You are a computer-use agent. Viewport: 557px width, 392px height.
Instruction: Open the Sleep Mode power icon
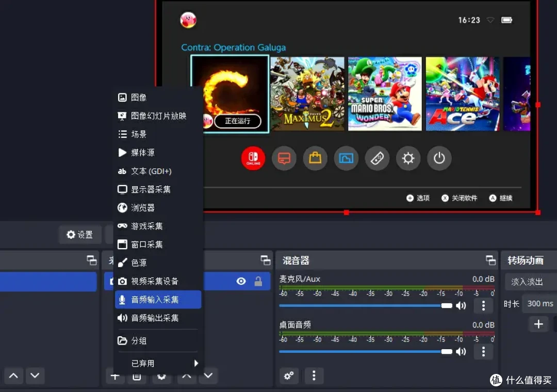pos(439,158)
